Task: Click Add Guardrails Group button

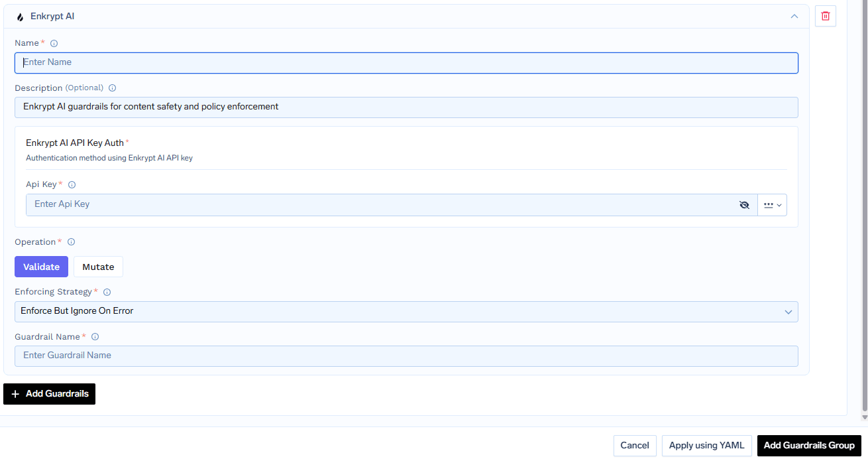Action: click(x=809, y=446)
